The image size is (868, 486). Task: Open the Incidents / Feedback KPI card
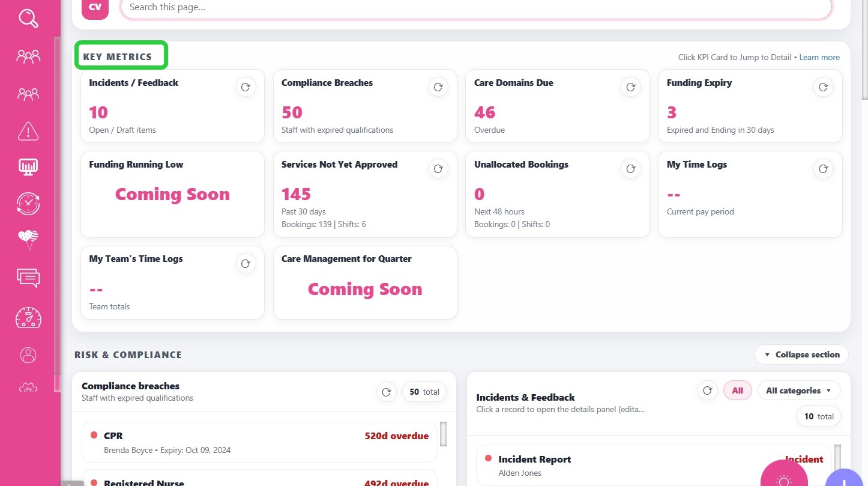coord(172,106)
